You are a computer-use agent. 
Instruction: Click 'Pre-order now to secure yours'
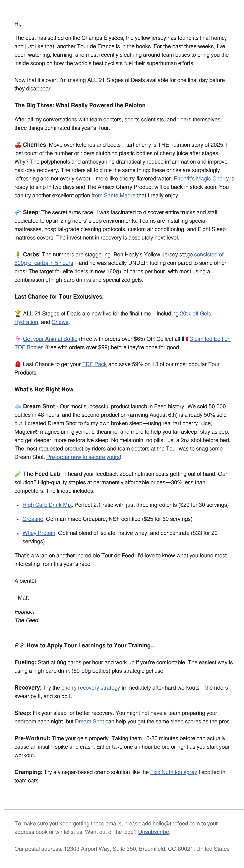[x=83, y=457]
